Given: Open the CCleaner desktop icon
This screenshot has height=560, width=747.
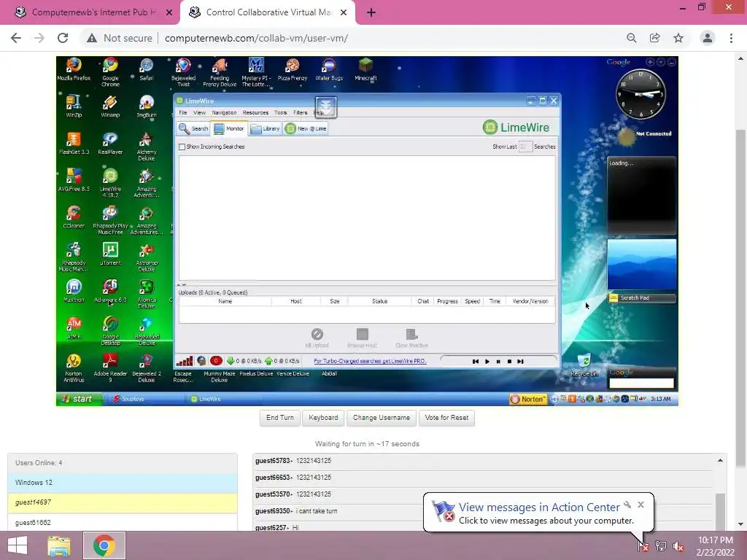Looking at the screenshot, I should coord(74,217).
